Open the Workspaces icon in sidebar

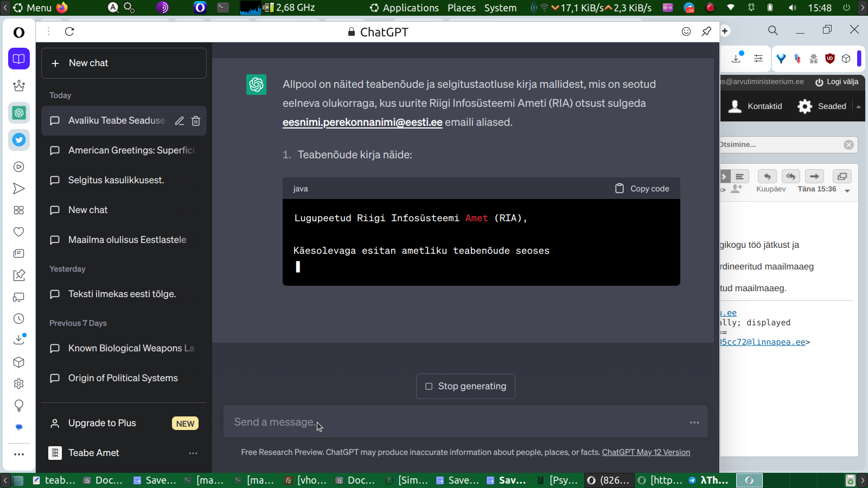pos(19,59)
